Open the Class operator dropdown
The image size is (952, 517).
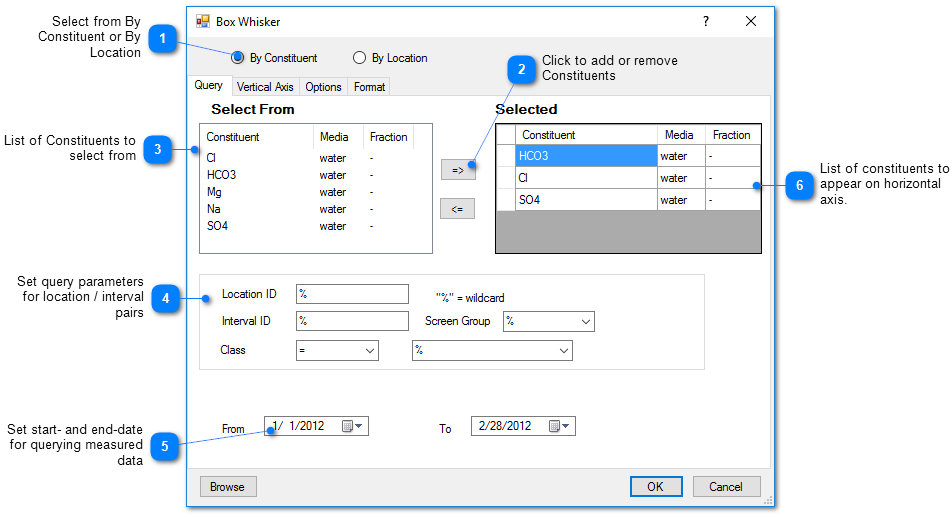[x=369, y=351]
